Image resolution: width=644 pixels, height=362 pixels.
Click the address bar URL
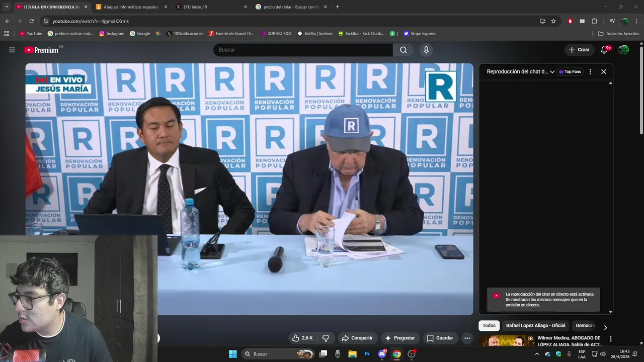tap(91, 21)
